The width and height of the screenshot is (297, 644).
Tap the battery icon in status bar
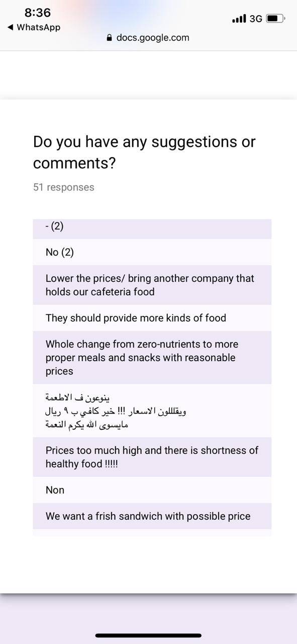pyautogui.click(x=276, y=19)
